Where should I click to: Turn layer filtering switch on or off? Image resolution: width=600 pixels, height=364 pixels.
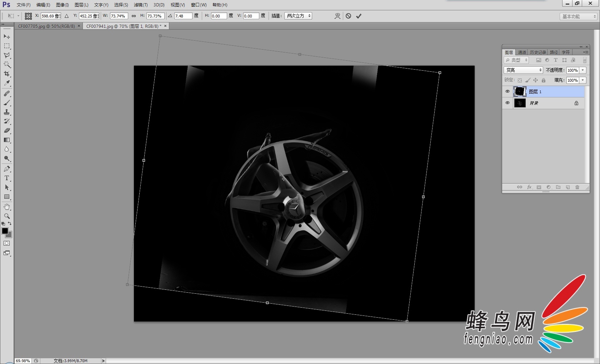[585, 60]
